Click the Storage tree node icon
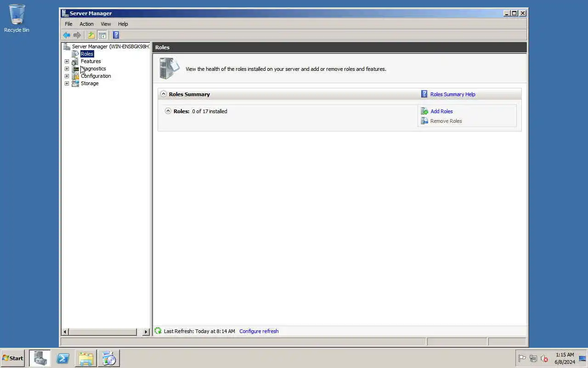This screenshot has width=588, height=368. (x=75, y=83)
